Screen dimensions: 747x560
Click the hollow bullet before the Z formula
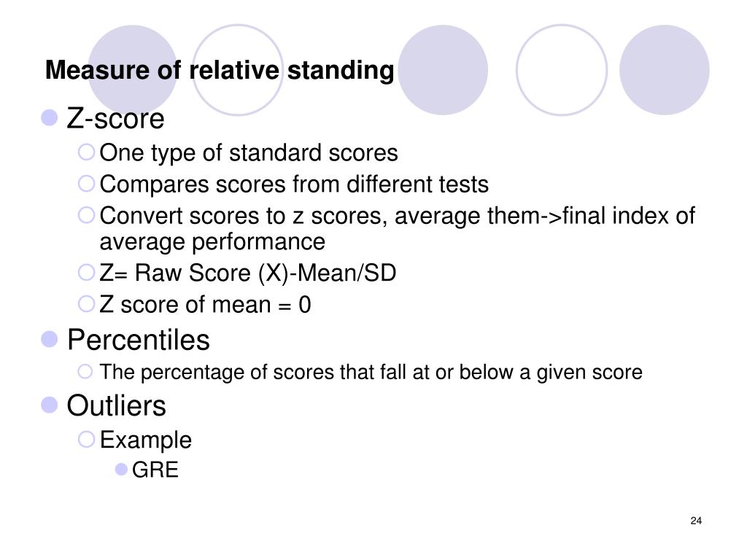tap(86, 273)
